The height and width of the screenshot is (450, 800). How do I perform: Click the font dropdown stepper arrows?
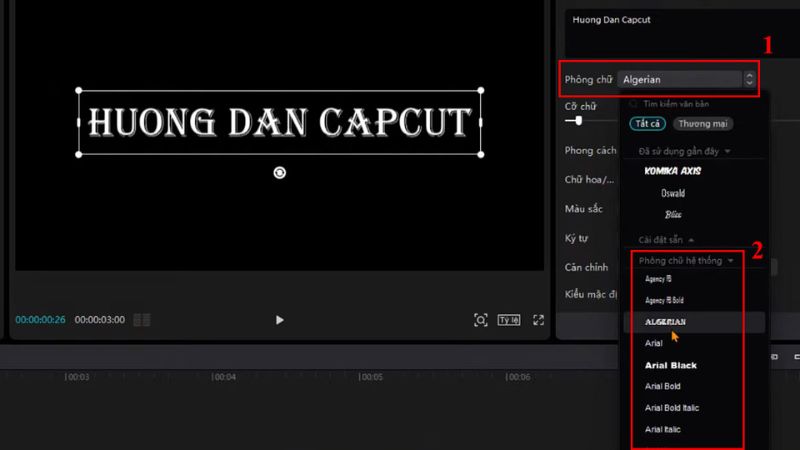(x=749, y=79)
